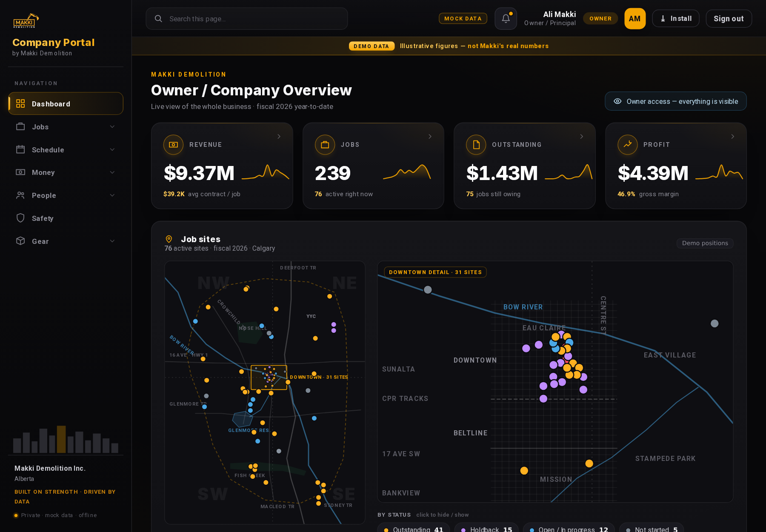Image resolution: width=766 pixels, height=532 pixels.
Task: Click the Makki Demolition logo
Action: pyautogui.click(x=26, y=21)
